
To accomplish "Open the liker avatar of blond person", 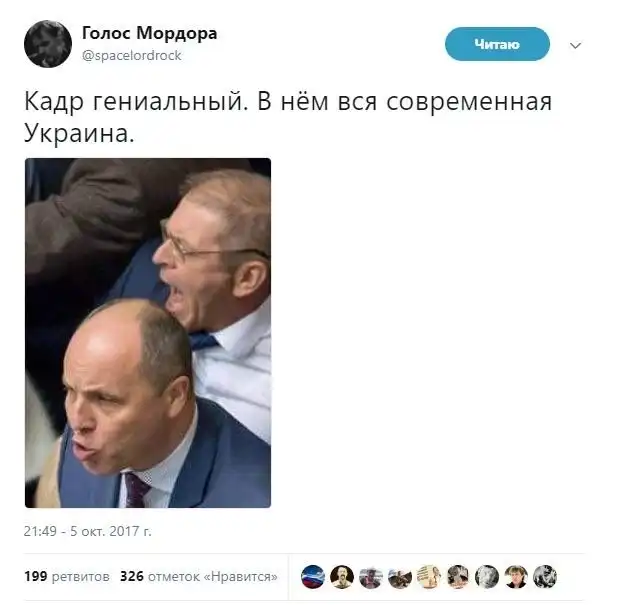I will click(x=516, y=576).
